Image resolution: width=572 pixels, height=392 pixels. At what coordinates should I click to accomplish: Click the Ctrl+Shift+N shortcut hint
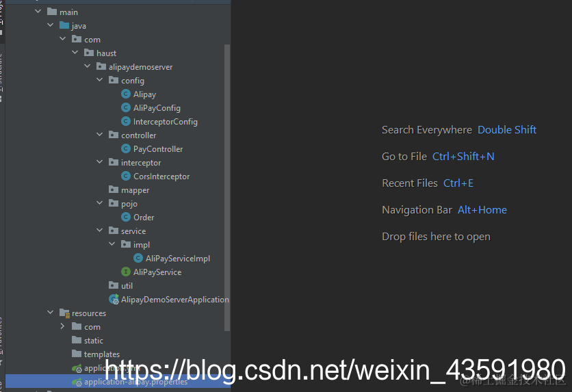pyautogui.click(x=463, y=157)
